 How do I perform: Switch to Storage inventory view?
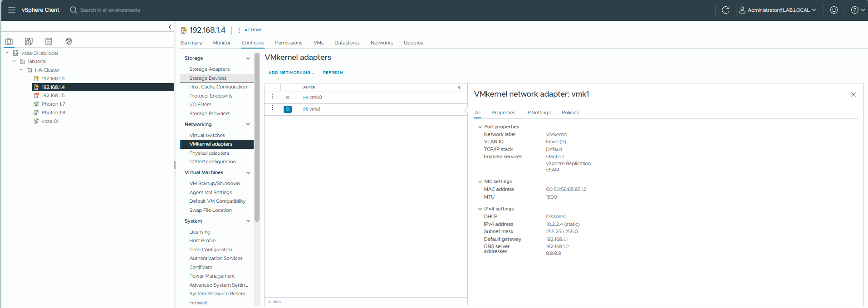pos(49,41)
